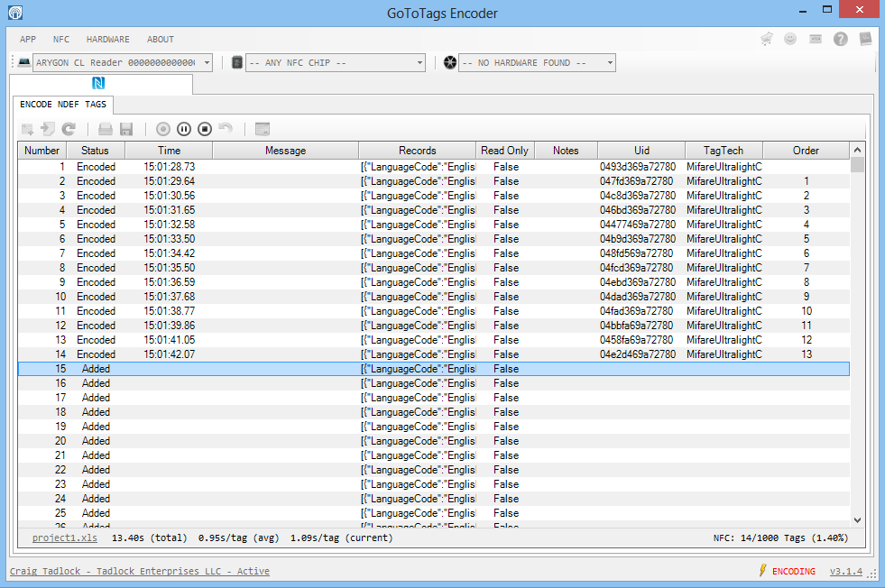Click the undo arrow icon
This screenshot has height=588, width=885.
(226, 129)
